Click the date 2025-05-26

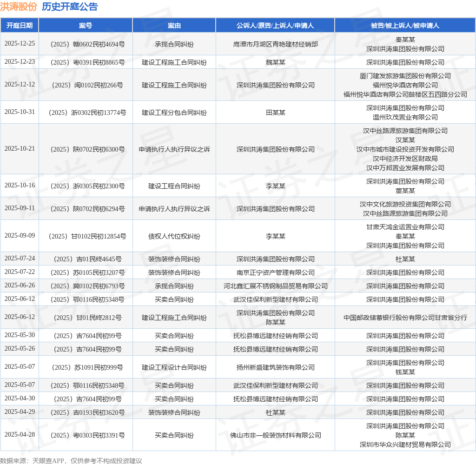point(20,348)
